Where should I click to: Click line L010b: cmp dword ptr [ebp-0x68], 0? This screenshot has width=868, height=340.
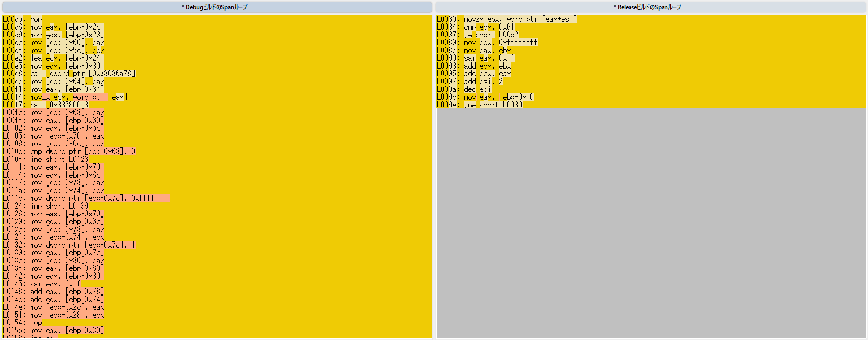click(69, 152)
